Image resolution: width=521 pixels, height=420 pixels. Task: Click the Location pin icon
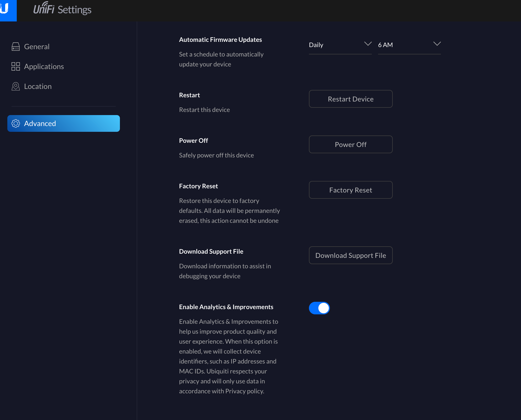point(16,86)
